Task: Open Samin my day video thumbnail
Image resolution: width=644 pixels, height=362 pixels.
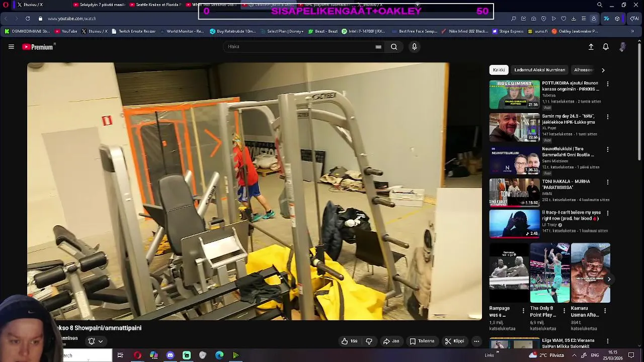Action: [x=514, y=127]
